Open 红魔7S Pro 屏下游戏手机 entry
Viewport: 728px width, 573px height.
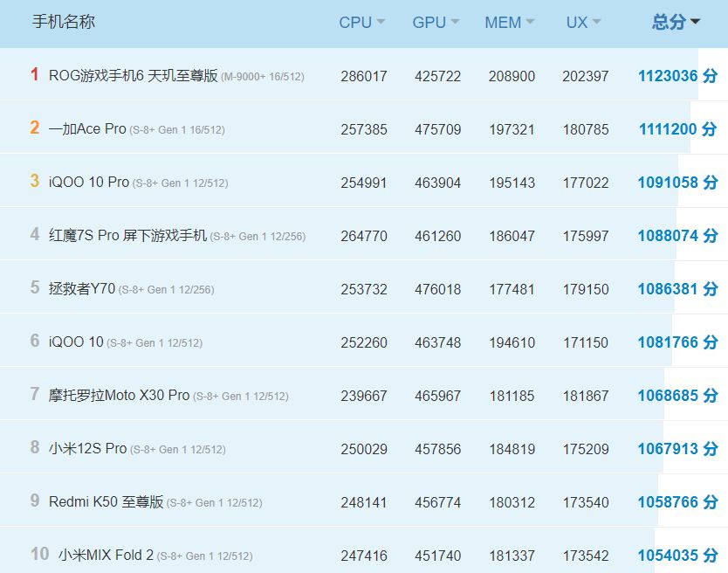pos(127,236)
